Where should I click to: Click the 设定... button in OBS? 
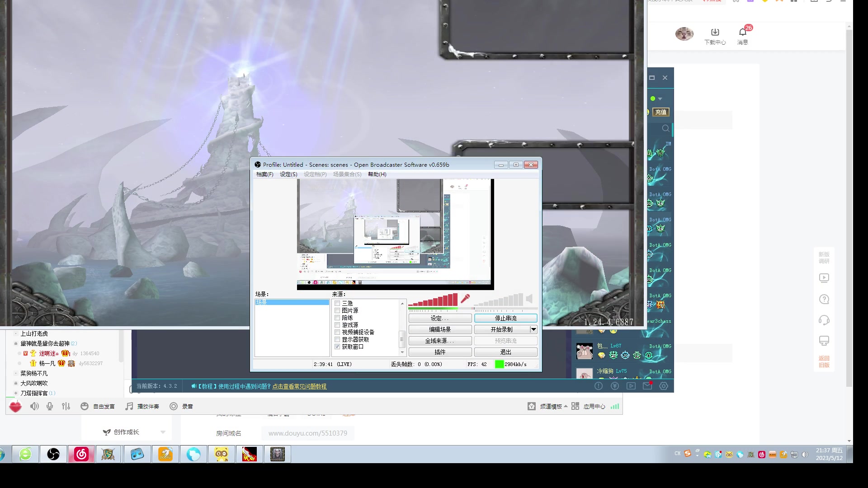(440, 319)
